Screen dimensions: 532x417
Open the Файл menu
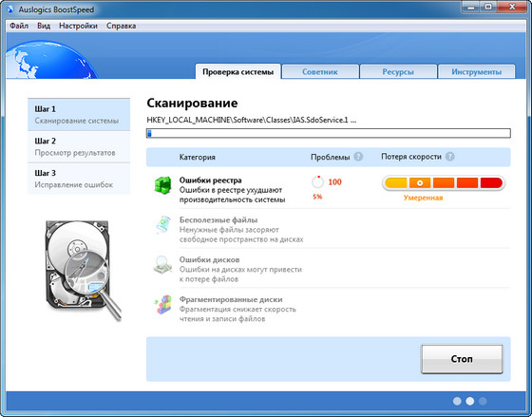[x=19, y=26]
